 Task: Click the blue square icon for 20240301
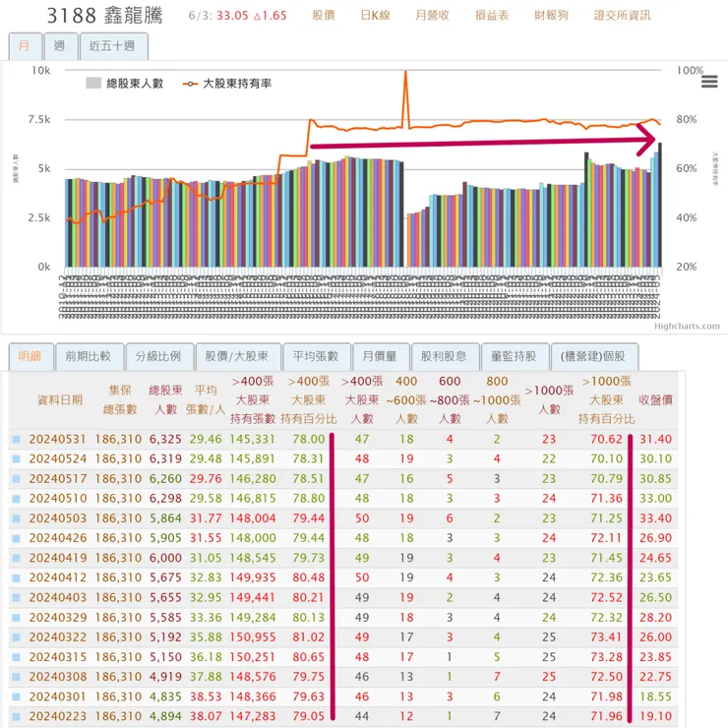pyautogui.click(x=17, y=697)
